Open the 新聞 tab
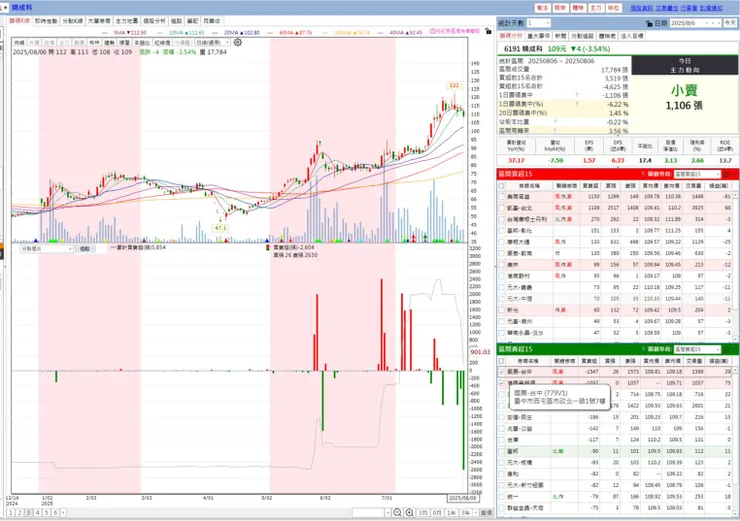The height and width of the screenshot is (521, 740). [x=560, y=36]
